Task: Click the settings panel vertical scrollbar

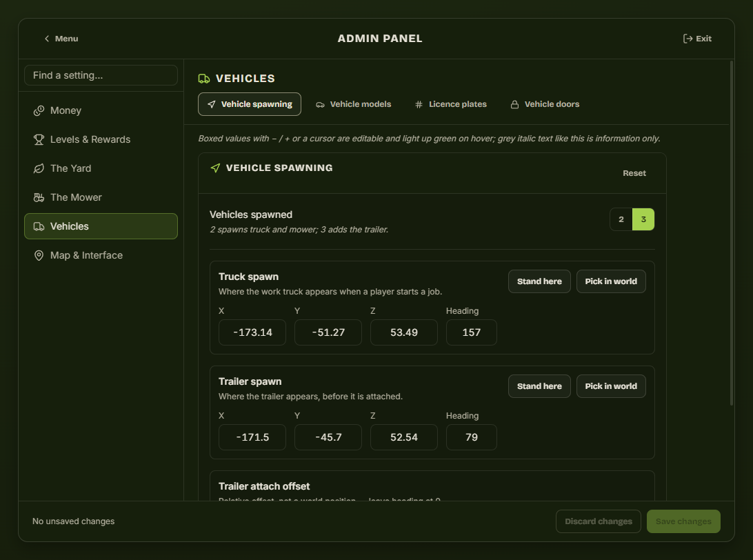Action: (732, 233)
